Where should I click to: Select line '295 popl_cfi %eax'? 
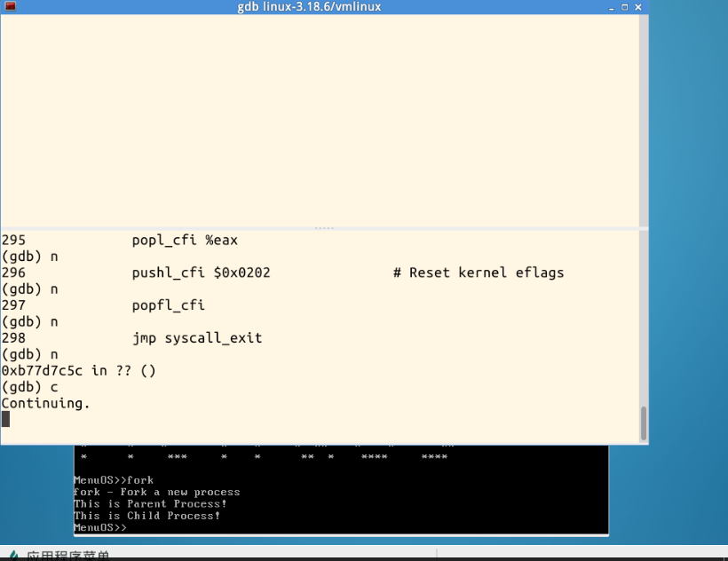(119, 241)
